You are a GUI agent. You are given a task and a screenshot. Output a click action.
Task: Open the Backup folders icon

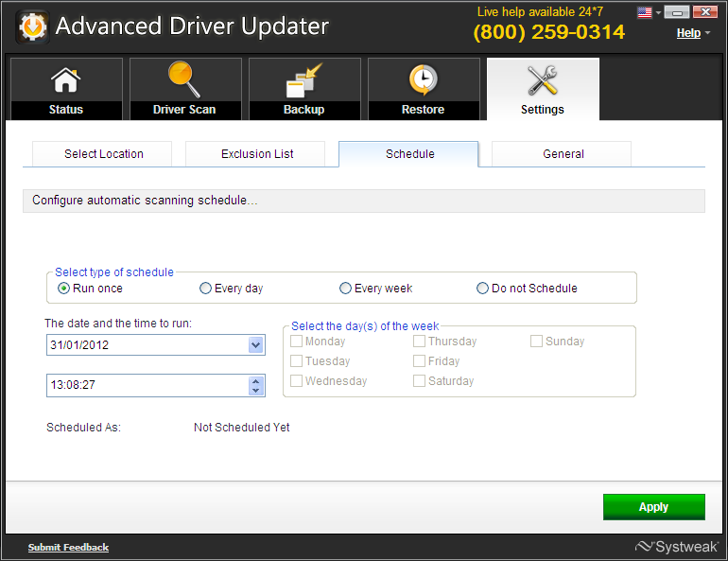pyautogui.click(x=304, y=80)
